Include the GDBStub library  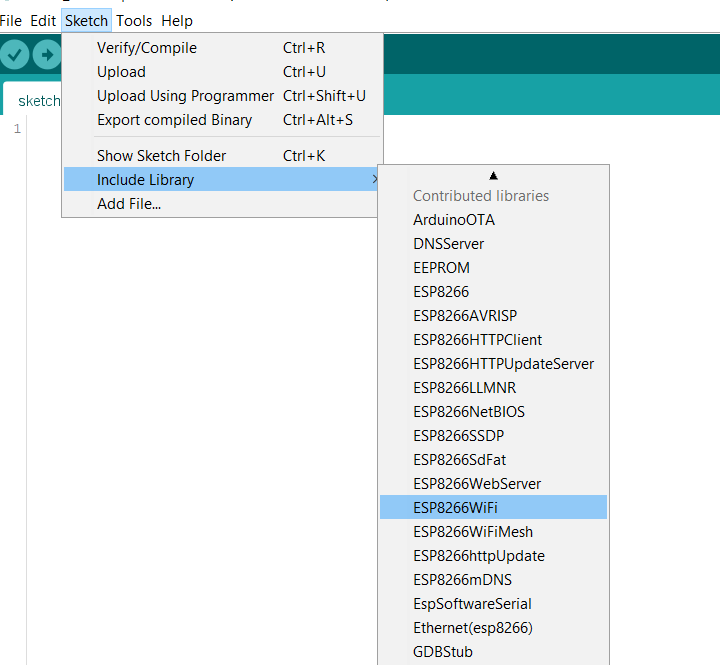coord(494,652)
